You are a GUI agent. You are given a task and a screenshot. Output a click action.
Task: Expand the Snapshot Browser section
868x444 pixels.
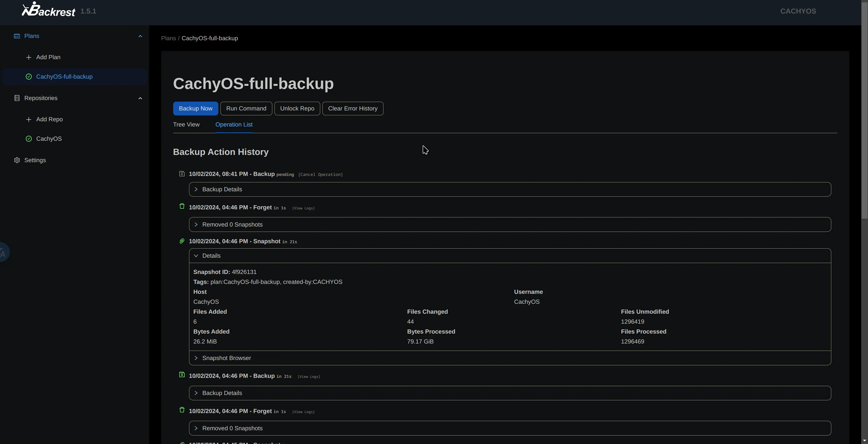pos(510,358)
